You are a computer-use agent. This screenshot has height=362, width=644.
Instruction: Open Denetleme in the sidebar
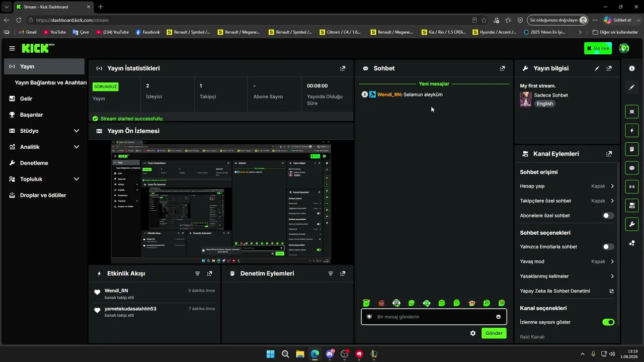click(44, 163)
